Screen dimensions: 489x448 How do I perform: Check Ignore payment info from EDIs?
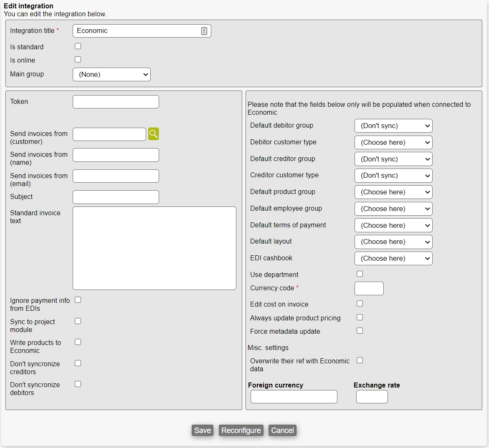(78, 300)
